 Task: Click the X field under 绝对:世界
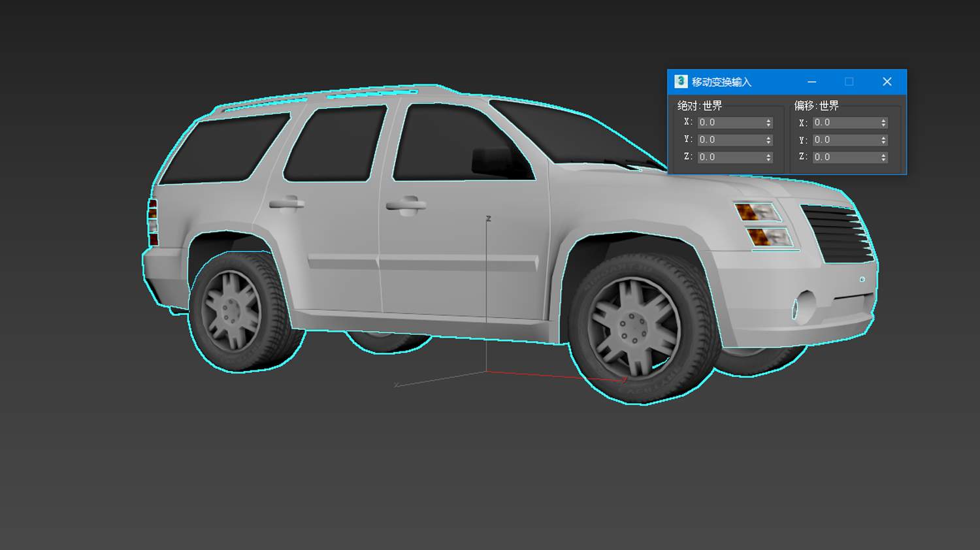[730, 123]
